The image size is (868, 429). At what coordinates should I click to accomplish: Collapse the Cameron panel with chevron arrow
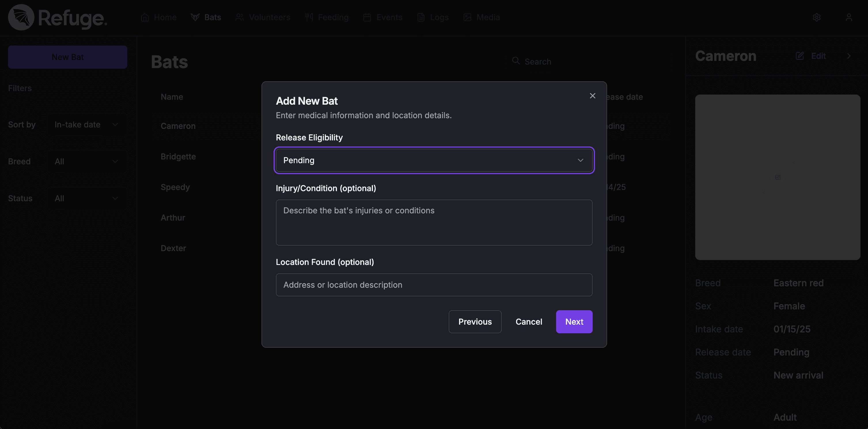pos(848,56)
